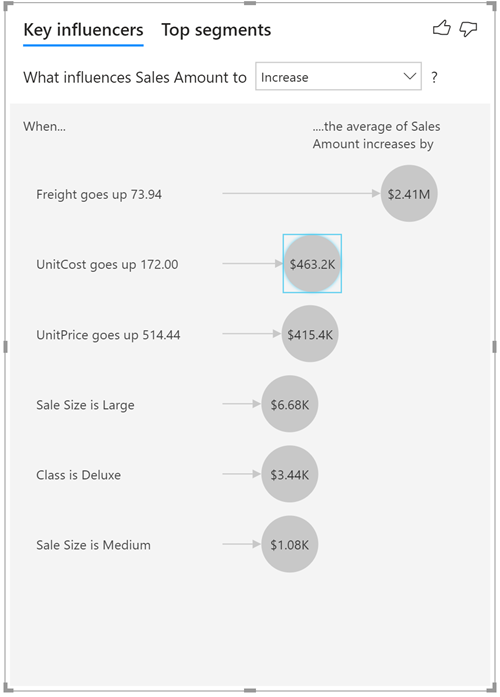Click the 'Freight goes up 73.94' label

99,194
